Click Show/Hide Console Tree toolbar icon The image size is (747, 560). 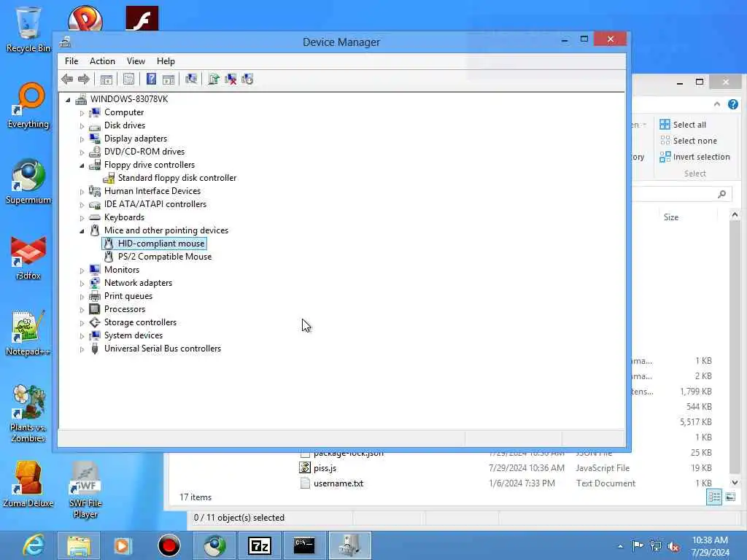point(106,79)
